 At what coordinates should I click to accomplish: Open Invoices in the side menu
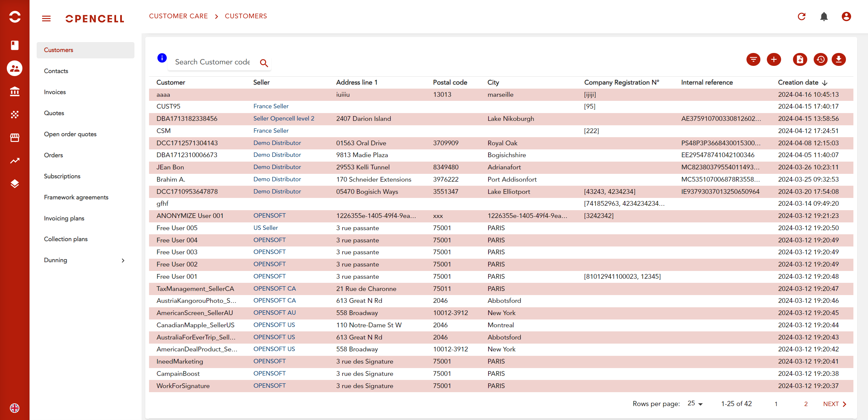point(55,92)
